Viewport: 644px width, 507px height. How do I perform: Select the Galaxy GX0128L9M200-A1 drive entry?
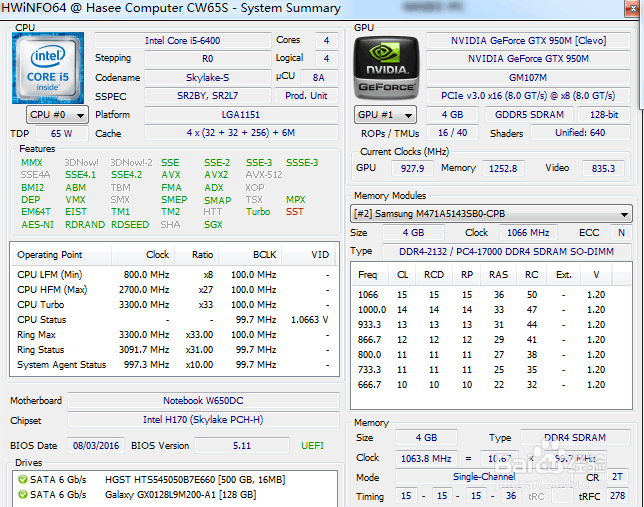pos(175,494)
